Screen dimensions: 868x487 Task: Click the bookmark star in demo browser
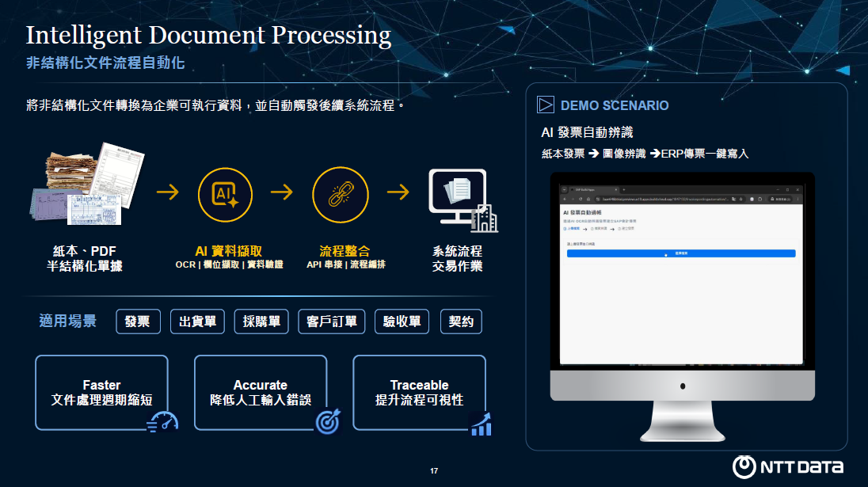[x=740, y=200]
